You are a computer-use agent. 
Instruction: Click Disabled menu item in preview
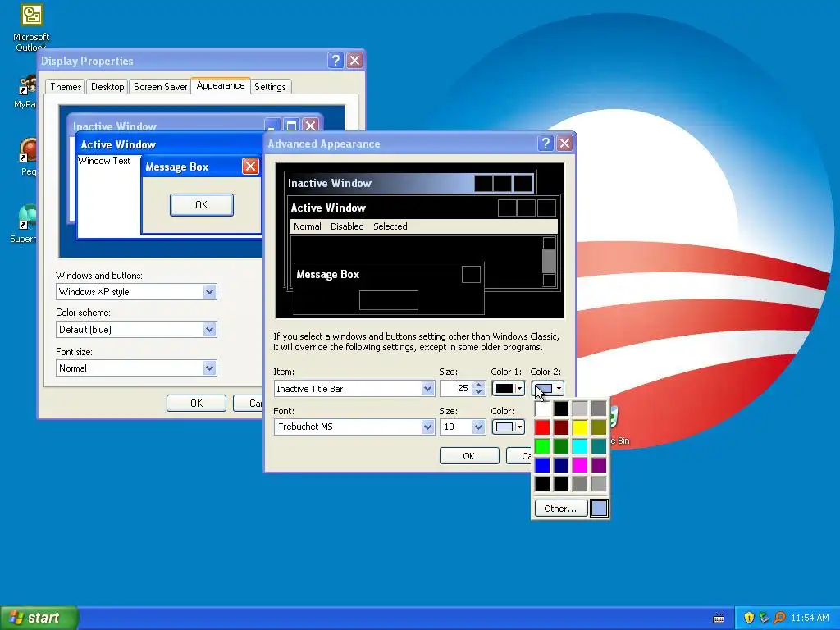347,226
